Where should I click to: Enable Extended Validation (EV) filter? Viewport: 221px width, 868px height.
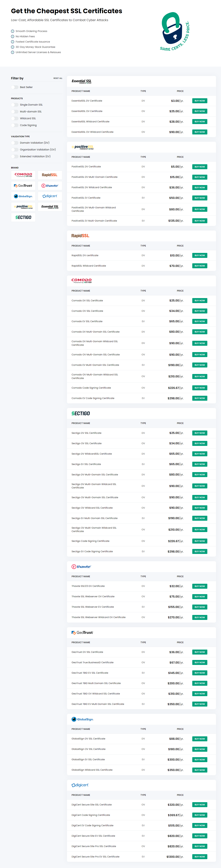tap(15, 156)
